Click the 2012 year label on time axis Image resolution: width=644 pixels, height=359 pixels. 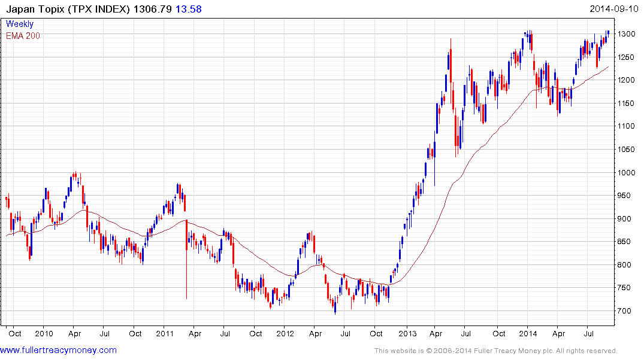[x=285, y=333]
